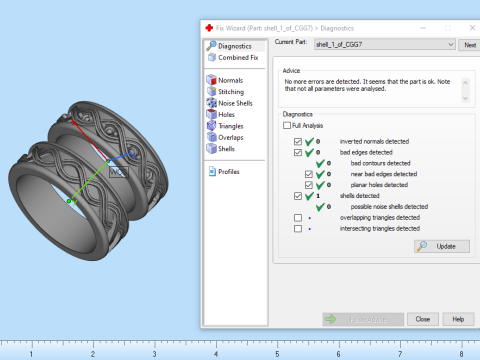Screen dimensions: 480x360
Task: Click the Help button
Action: coord(458,319)
